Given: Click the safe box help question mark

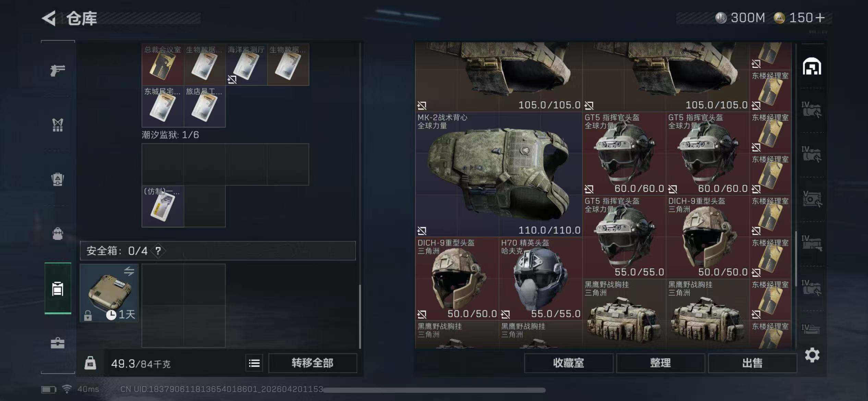Looking at the screenshot, I should pyautogui.click(x=158, y=251).
